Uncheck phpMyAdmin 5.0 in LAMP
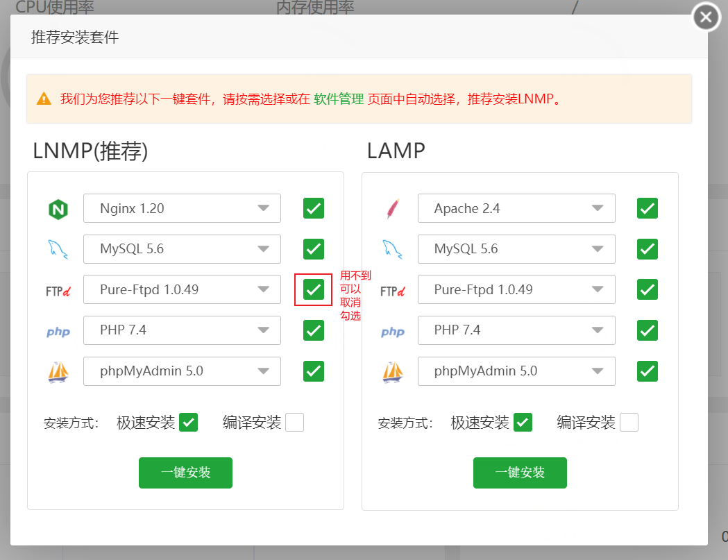This screenshot has width=728, height=560. [647, 371]
